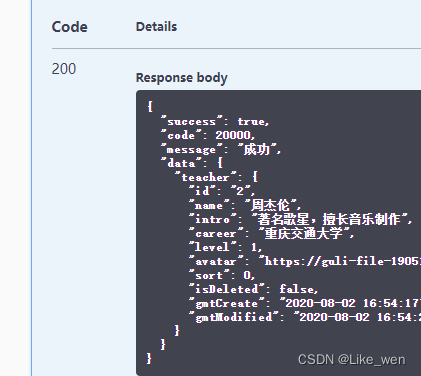Click the "success": true line
This screenshot has width=421, height=376.
pos(215,122)
